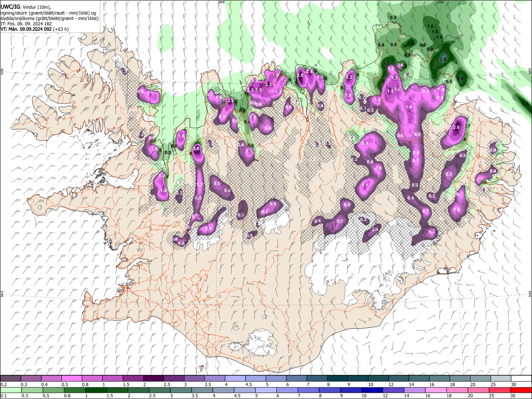Screen dimensions: 532x399
Task: Select the darkest green 1–1.5 lower legend swatch
Action: [96, 390]
